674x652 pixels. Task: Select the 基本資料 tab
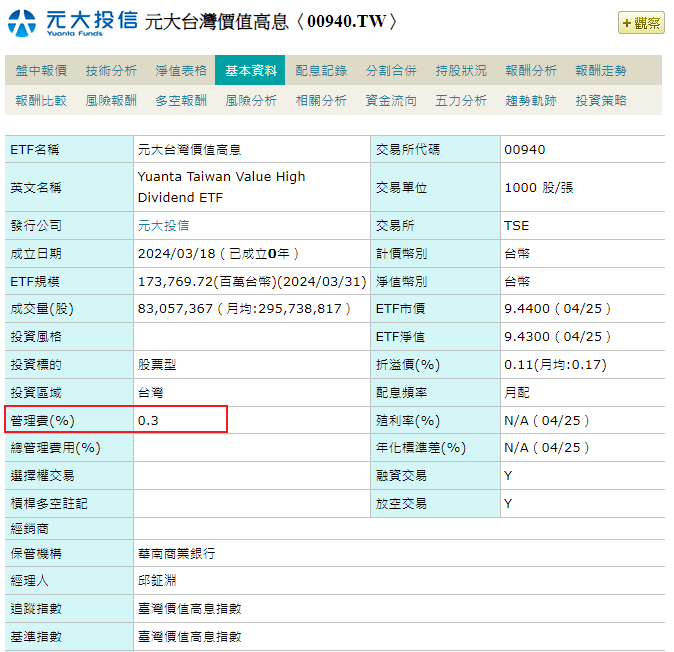[250, 70]
